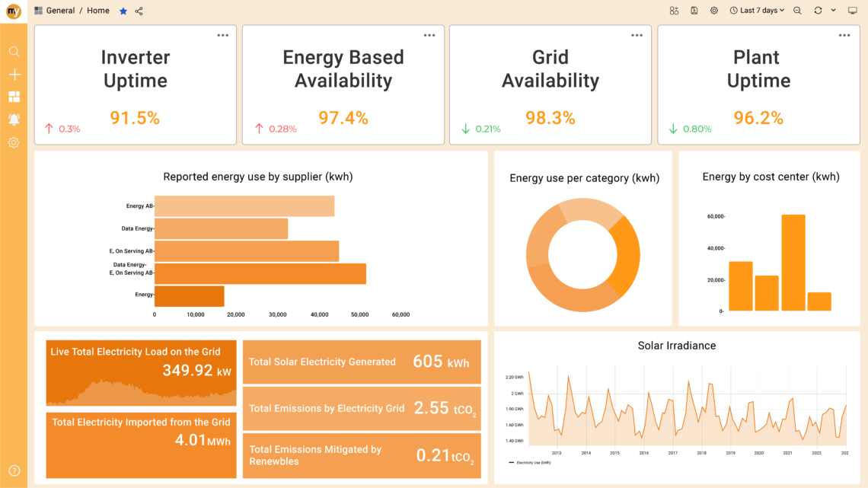Click the share icon next to Home
This screenshot has width=868, height=488.
[x=137, y=11]
